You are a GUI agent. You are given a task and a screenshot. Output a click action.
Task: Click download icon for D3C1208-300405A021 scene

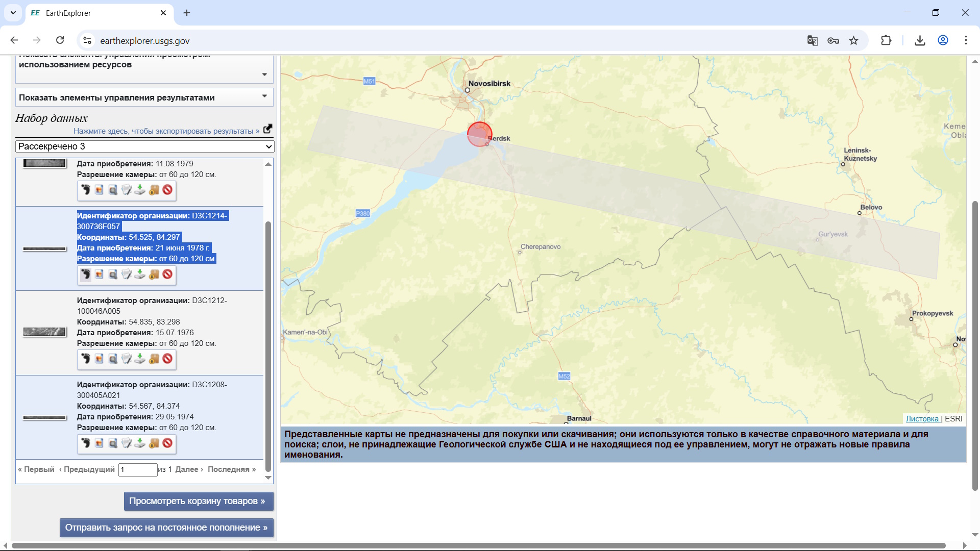pyautogui.click(x=140, y=443)
